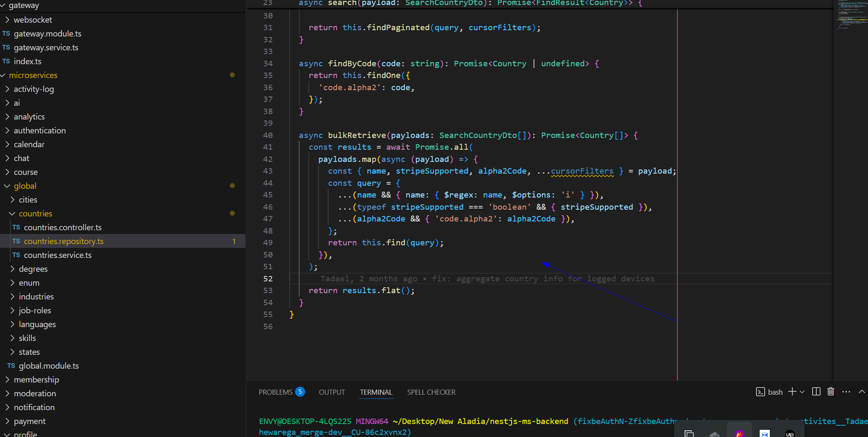Viewport: 868px width, 437px height.
Task: Switch to the PROBLEMS tab
Action: pyautogui.click(x=275, y=392)
